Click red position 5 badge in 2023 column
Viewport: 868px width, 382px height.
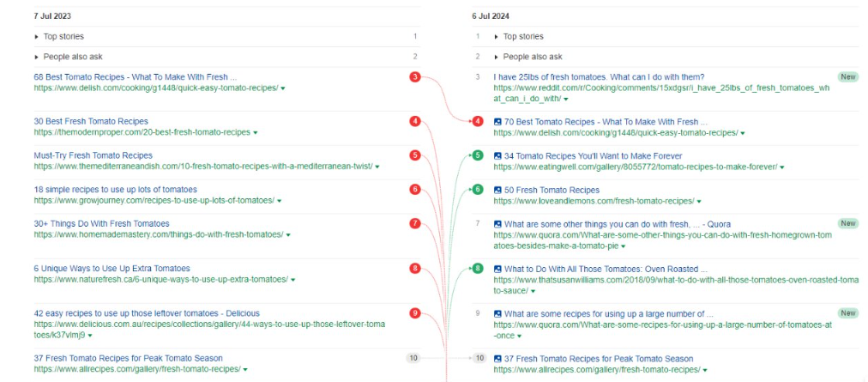point(415,155)
